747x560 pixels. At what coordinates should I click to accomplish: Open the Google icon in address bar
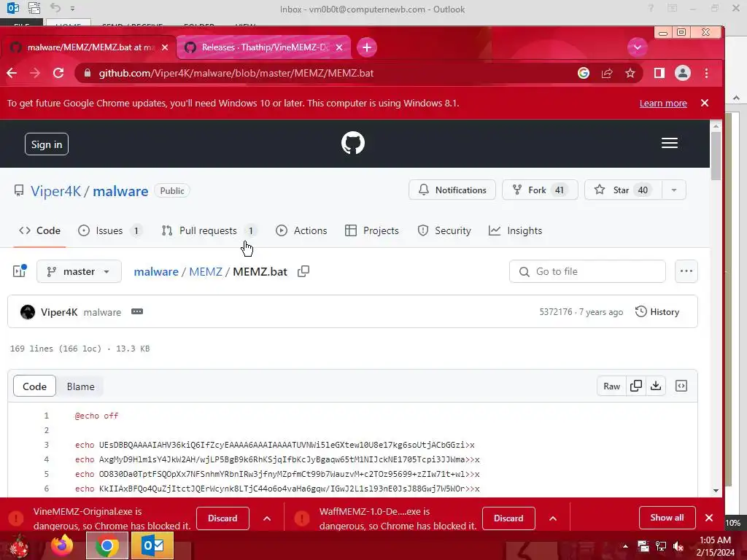584,73
